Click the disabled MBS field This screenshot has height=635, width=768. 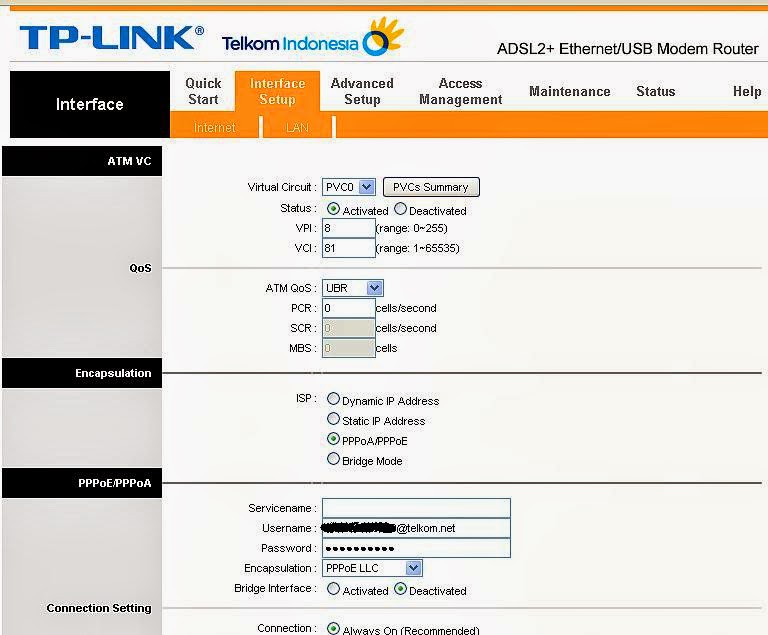[x=349, y=348]
